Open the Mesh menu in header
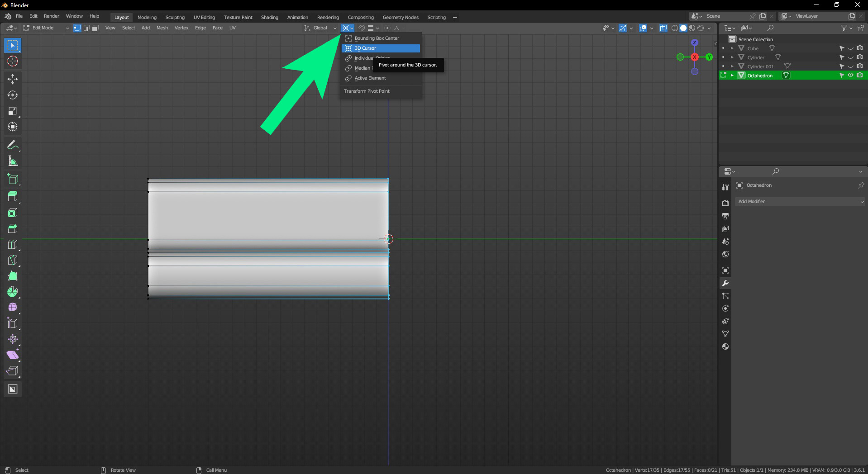The width and height of the screenshot is (868, 474). [x=162, y=28]
